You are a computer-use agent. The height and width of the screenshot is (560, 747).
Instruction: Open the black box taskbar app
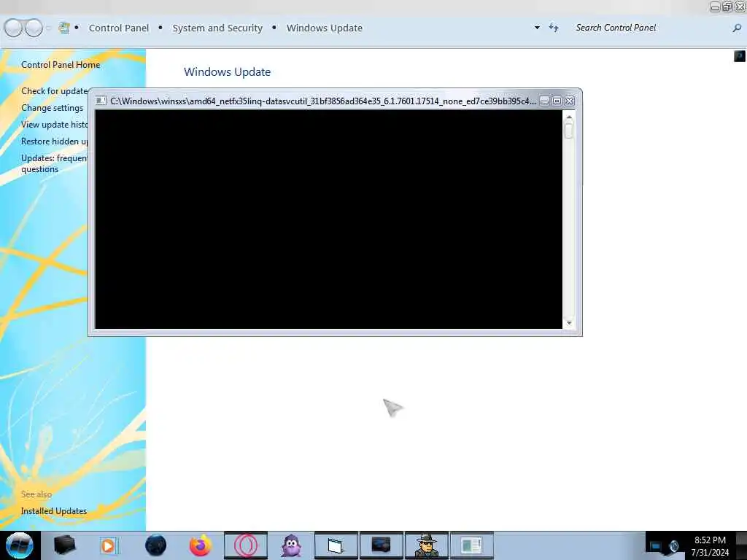[x=64, y=545]
